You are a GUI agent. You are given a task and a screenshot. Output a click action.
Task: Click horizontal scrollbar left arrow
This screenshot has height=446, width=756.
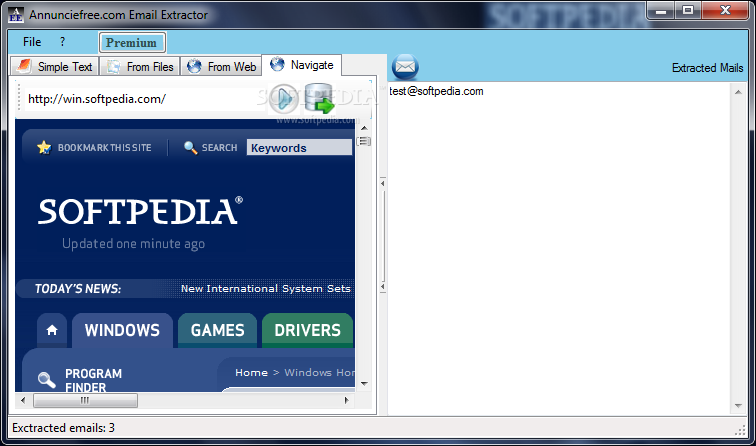(23, 400)
